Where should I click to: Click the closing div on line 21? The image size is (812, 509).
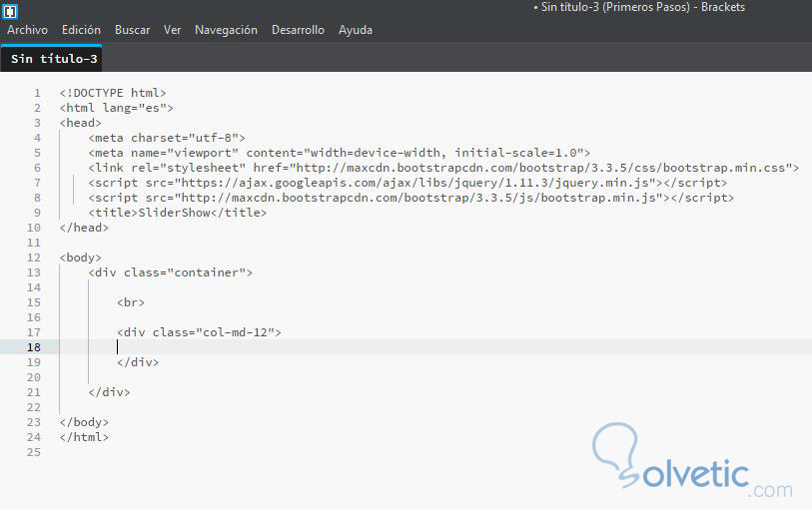point(109,392)
